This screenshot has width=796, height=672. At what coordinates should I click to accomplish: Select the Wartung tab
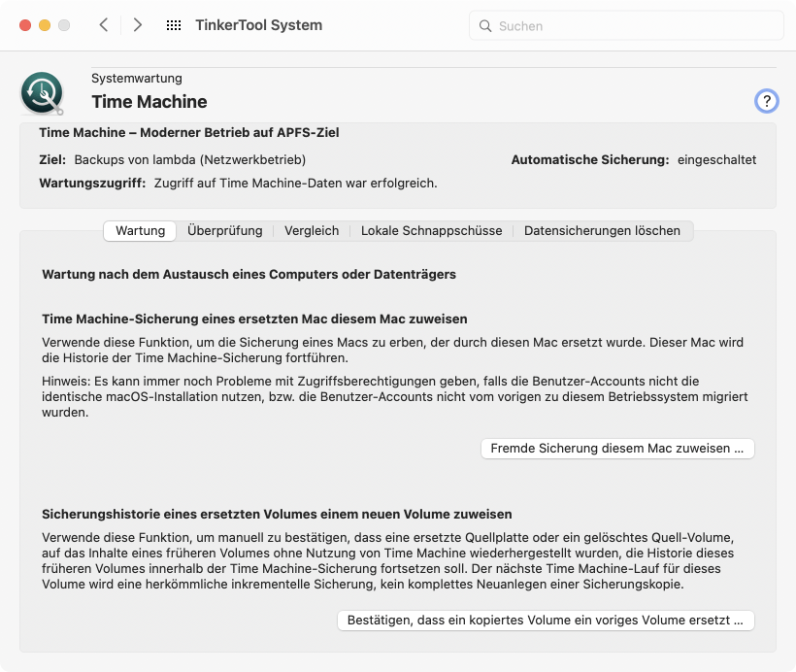pos(140,230)
